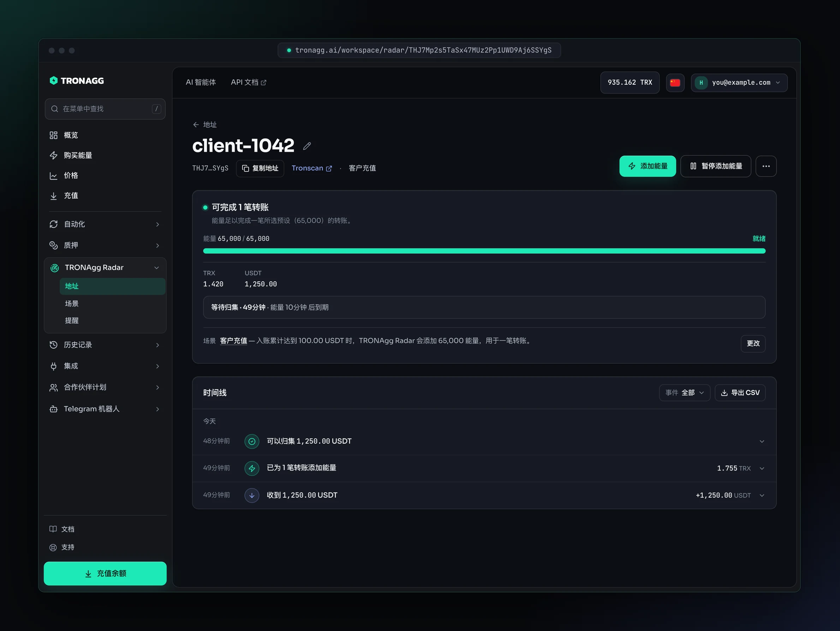Select 场景 under TRONAgg Radar
840x631 pixels.
tap(112, 304)
